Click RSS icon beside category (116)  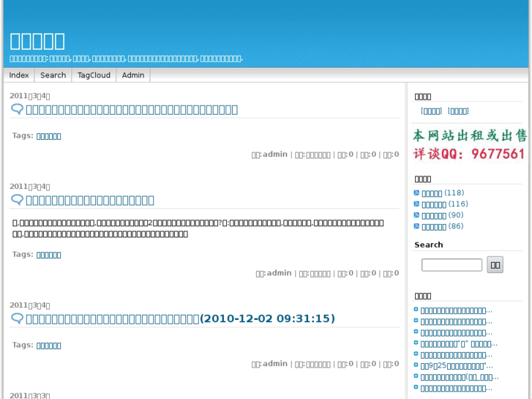(x=416, y=204)
